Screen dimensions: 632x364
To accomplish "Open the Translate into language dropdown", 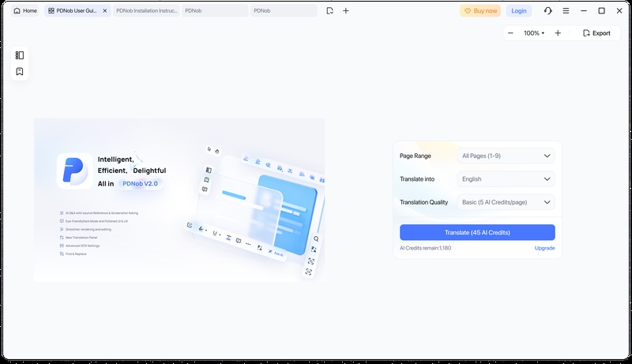I will (x=506, y=179).
